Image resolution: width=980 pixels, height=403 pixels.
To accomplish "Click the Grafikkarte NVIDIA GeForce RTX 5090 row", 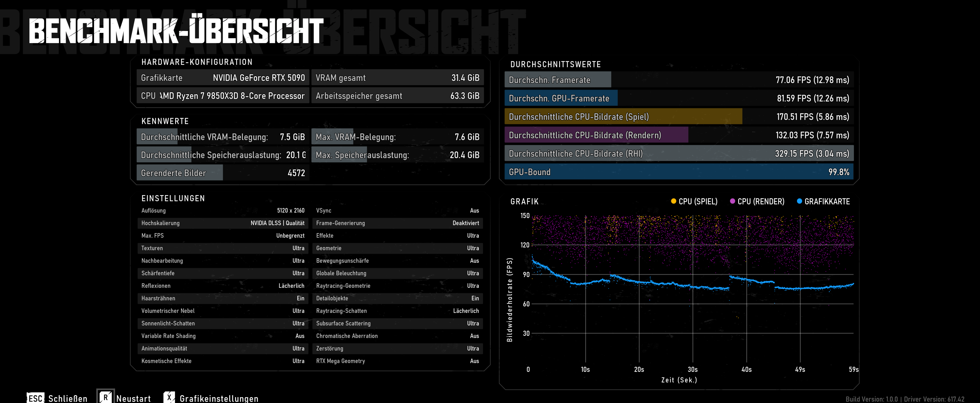I will tap(223, 78).
